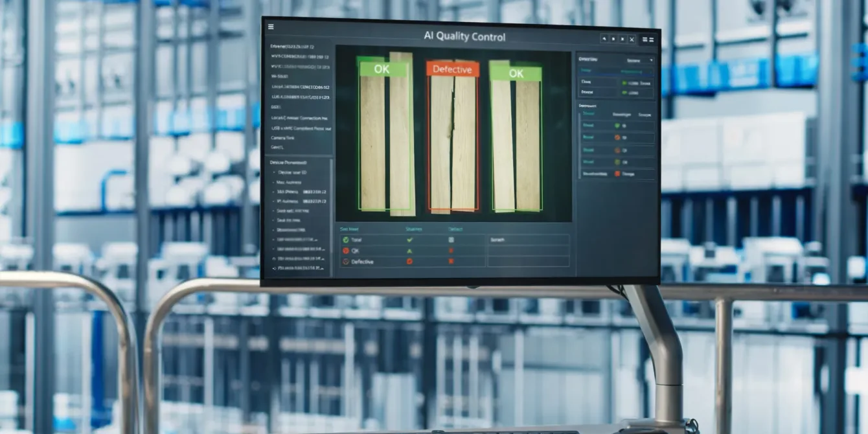Enable the green indicator in Detect row
The image size is (868, 434).
click(624, 91)
